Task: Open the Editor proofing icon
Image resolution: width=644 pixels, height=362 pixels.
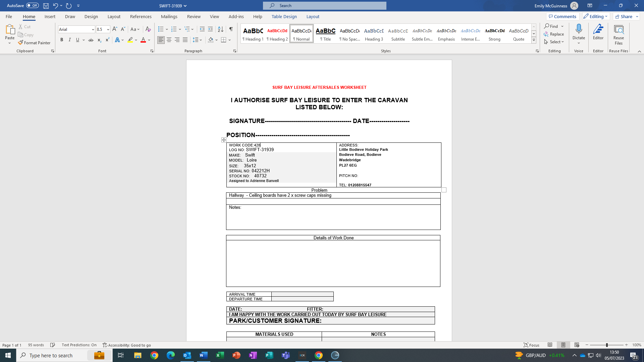Action: click(x=598, y=33)
